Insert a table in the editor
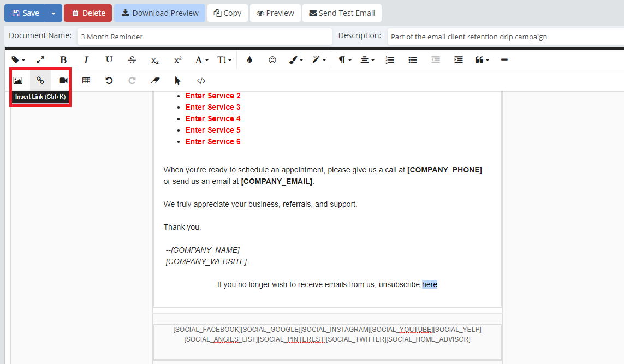This screenshot has width=624, height=364. tap(86, 81)
